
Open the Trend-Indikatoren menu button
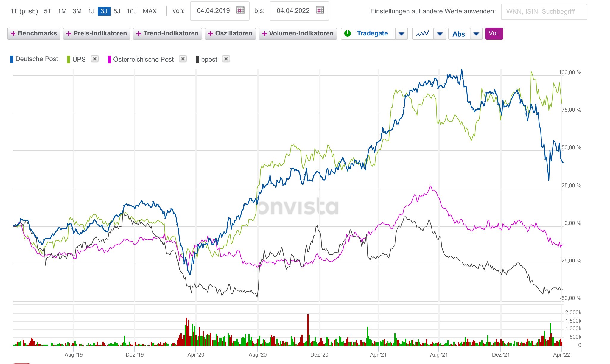(x=167, y=33)
